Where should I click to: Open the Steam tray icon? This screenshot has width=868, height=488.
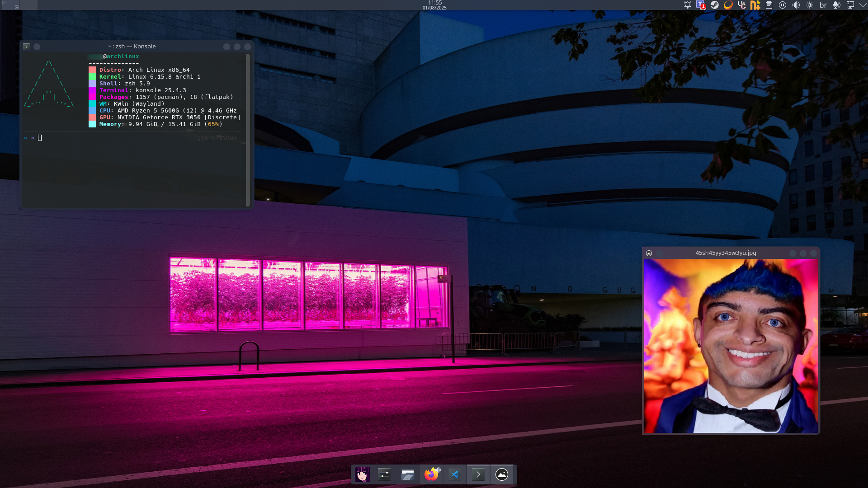(714, 5)
